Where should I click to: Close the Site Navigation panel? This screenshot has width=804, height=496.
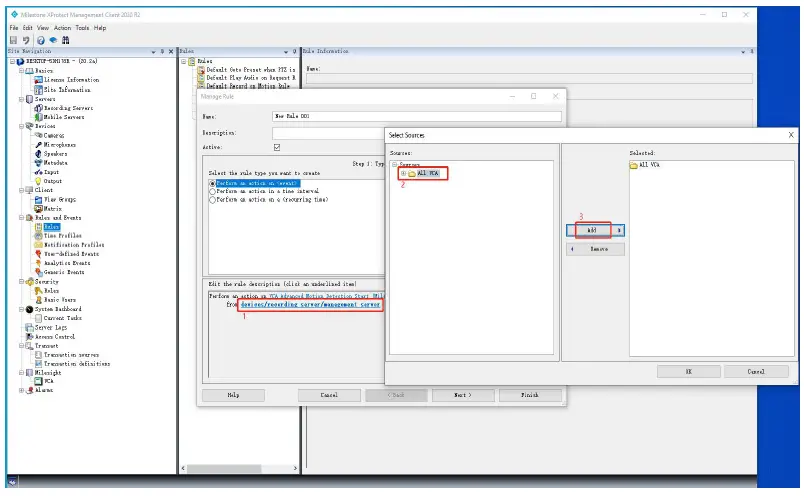coord(171,51)
